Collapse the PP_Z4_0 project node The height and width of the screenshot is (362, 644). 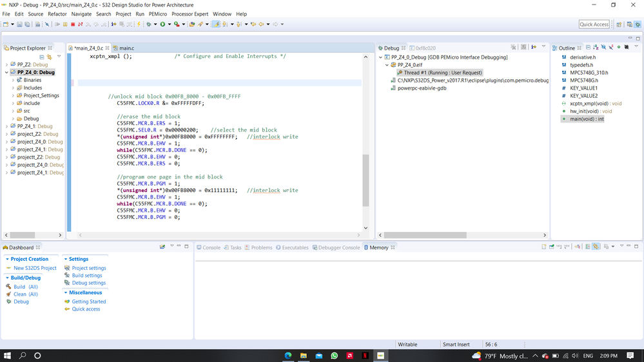point(6,72)
